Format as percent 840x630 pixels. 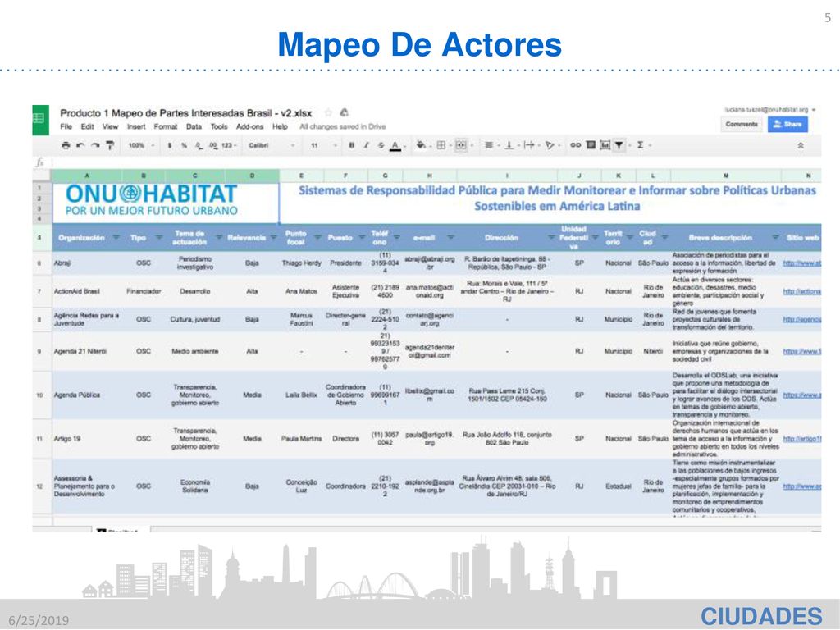[184, 145]
